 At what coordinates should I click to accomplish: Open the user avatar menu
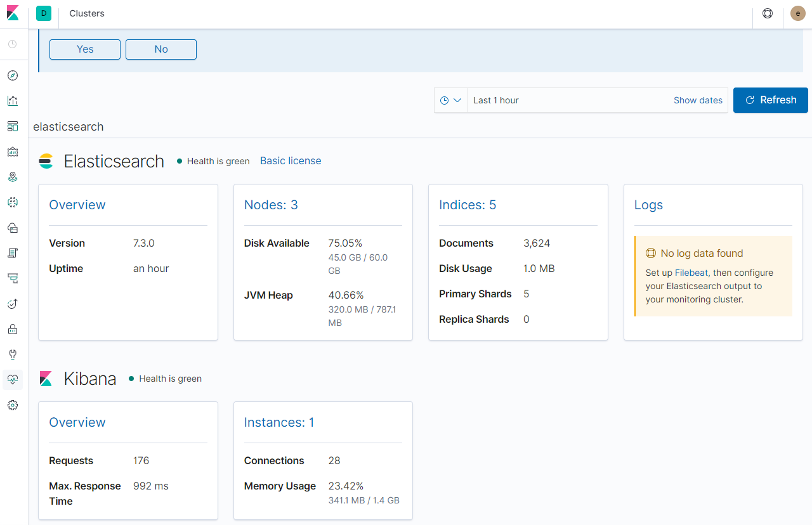(798, 13)
